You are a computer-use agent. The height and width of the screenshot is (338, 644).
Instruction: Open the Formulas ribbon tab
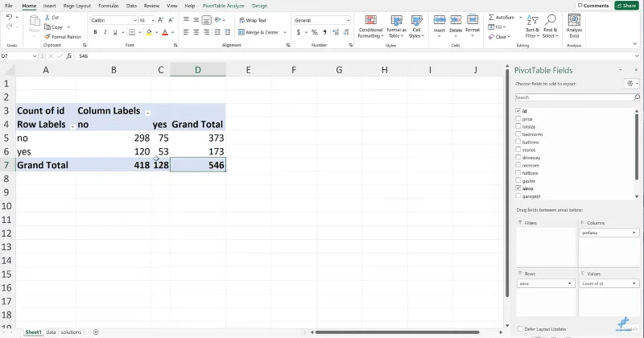109,6
